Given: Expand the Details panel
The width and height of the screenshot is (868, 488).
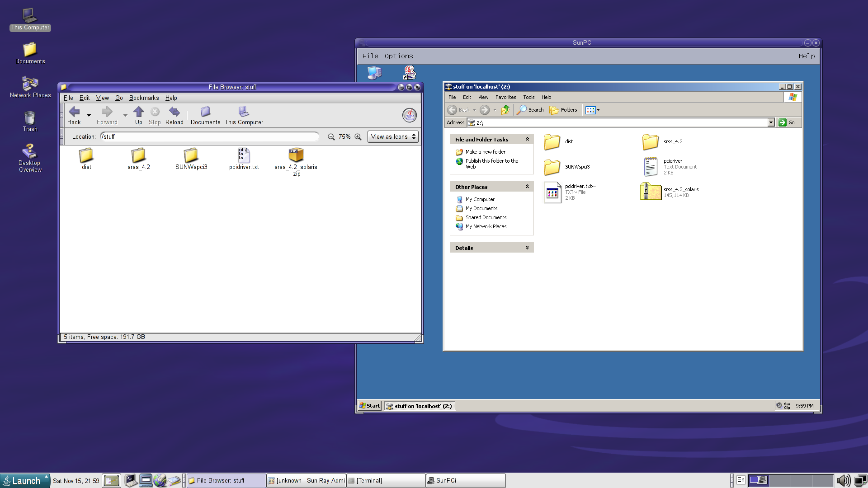Looking at the screenshot, I should point(527,248).
